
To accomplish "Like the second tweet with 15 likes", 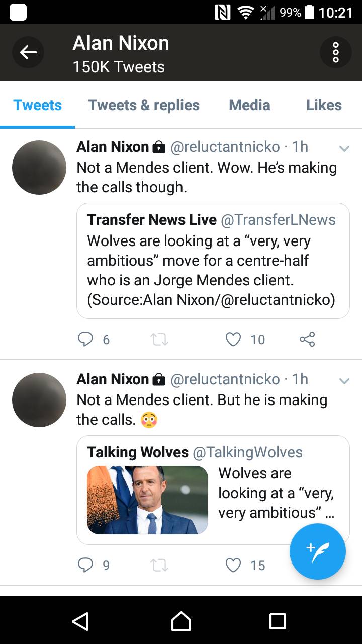I will pos(233,565).
